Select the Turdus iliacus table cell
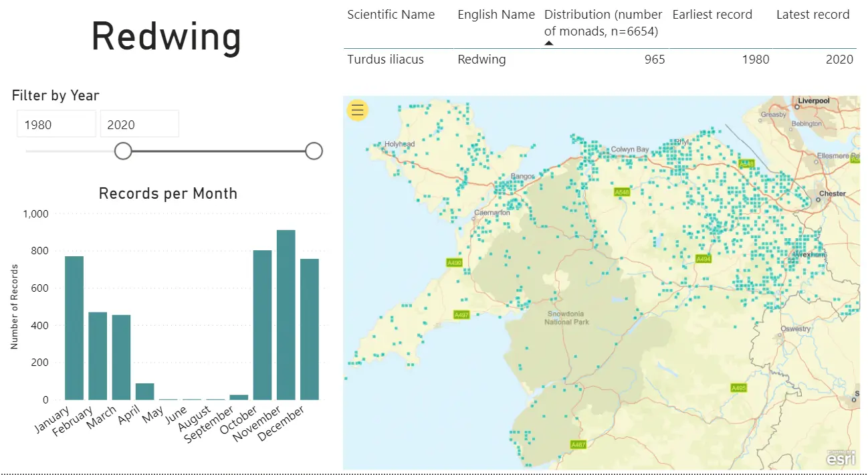 click(x=385, y=60)
